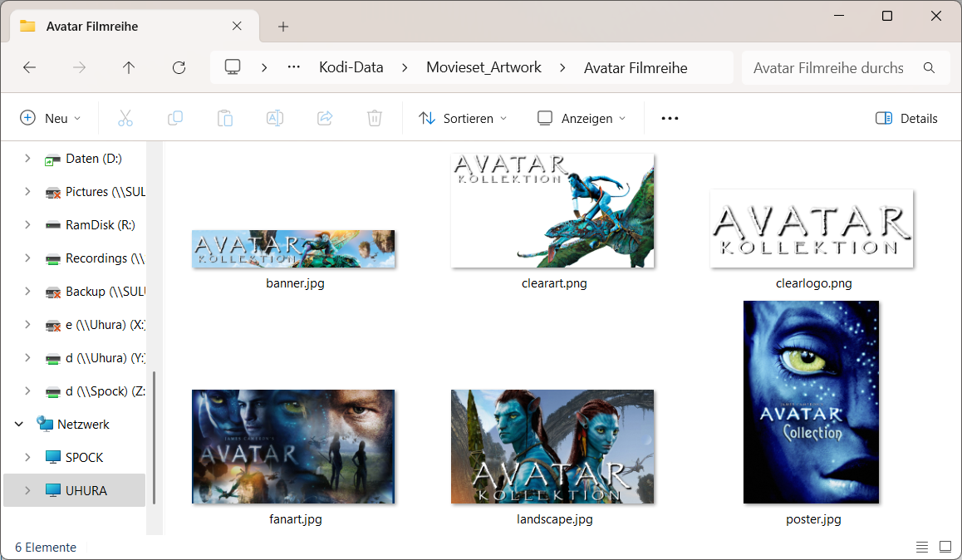Go back to previous folder

pyautogui.click(x=29, y=67)
